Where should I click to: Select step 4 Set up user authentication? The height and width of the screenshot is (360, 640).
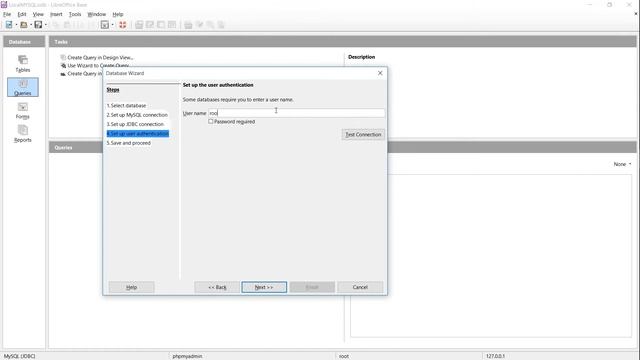138,133
